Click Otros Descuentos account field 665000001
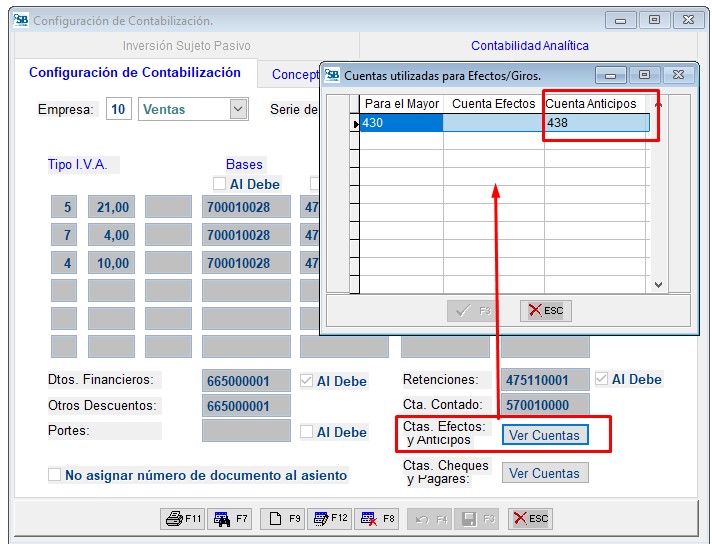The height and width of the screenshot is (544, 712). coord(246,406)
